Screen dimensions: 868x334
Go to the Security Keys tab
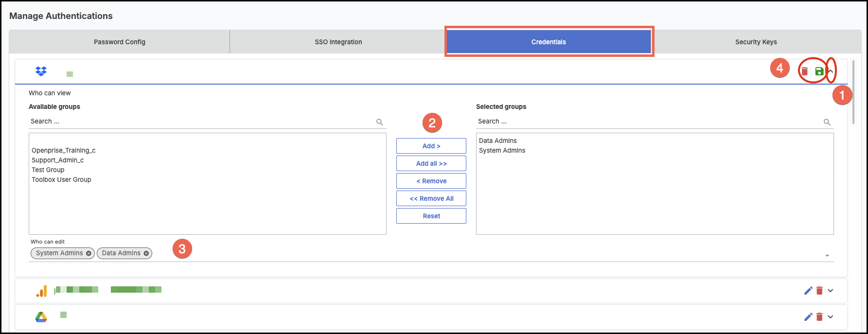pyautogui.click(x=756, y=42)
